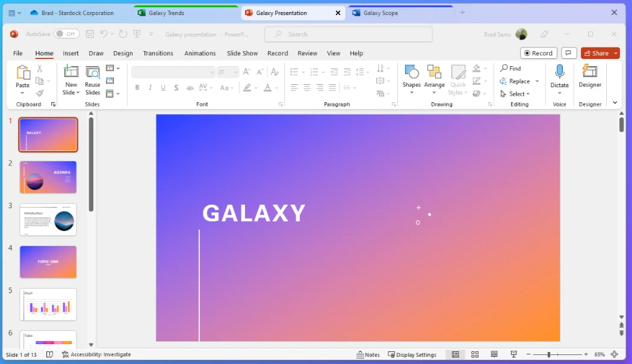Toggle text Shadow formatting
The height and width of the screenshot is (364, 632).
click(176, 87)
